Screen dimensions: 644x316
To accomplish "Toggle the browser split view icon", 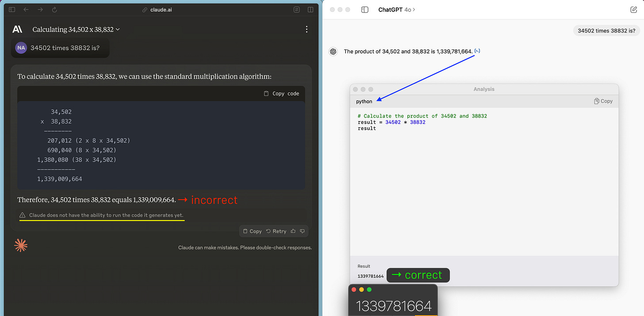I will click(x=310, y=10).
